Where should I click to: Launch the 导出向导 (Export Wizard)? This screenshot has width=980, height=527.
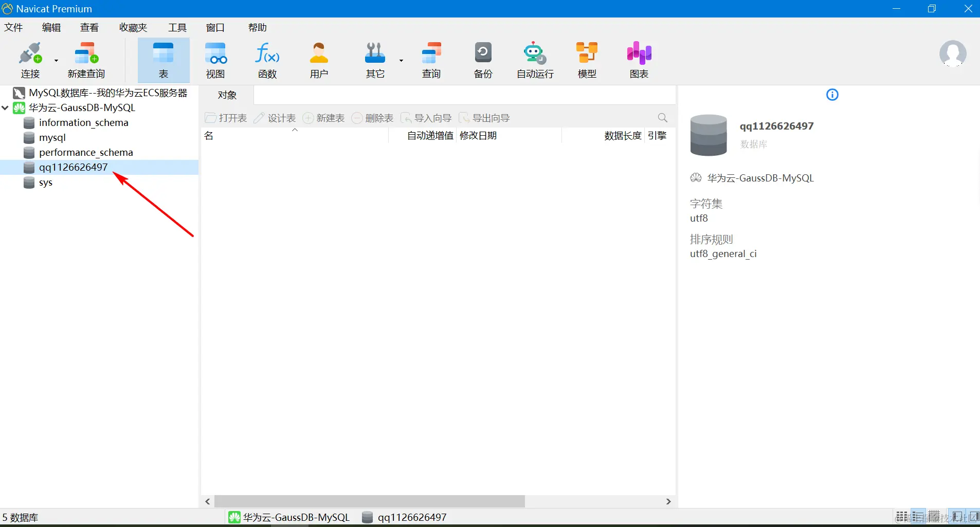tap(484, 118)
